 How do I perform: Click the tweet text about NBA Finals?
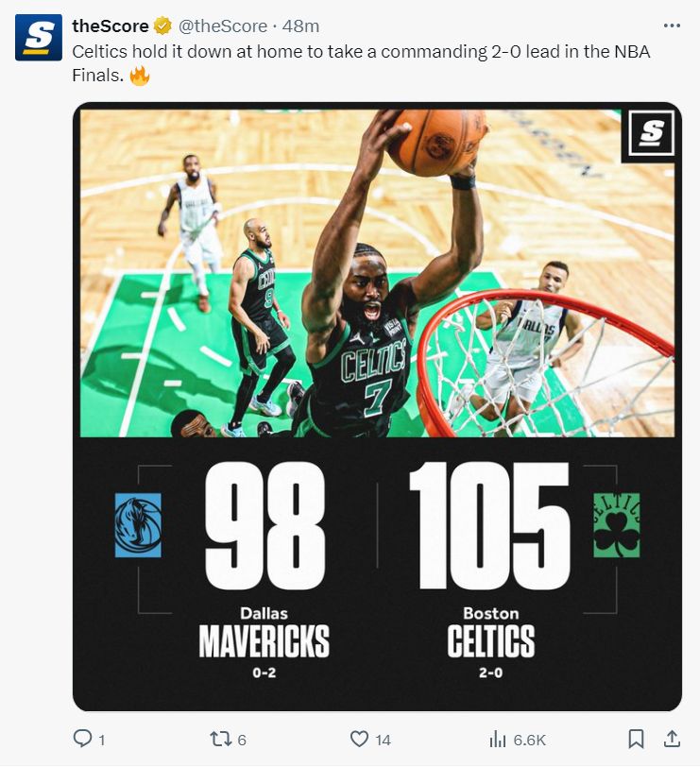click(361, 63)
